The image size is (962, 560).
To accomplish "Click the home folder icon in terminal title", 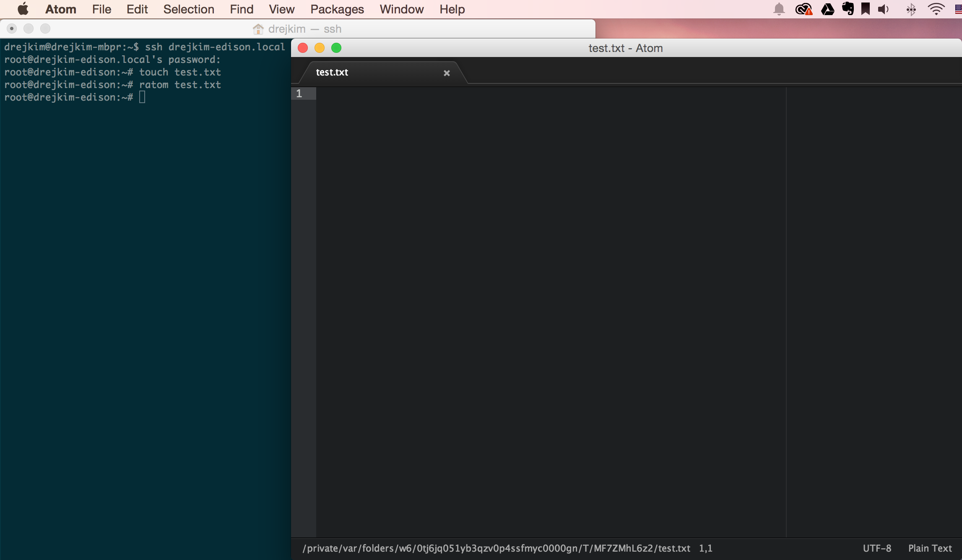I will [x=258, y=29].
